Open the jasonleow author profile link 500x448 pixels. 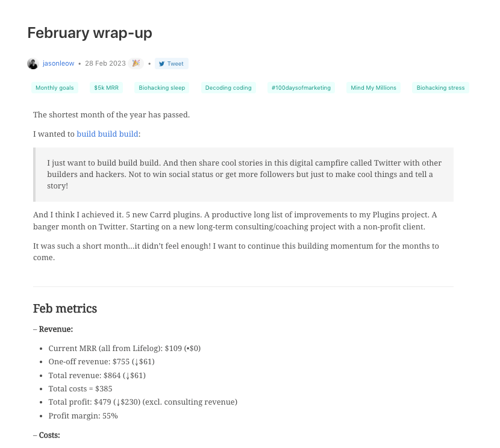(58, 64)
